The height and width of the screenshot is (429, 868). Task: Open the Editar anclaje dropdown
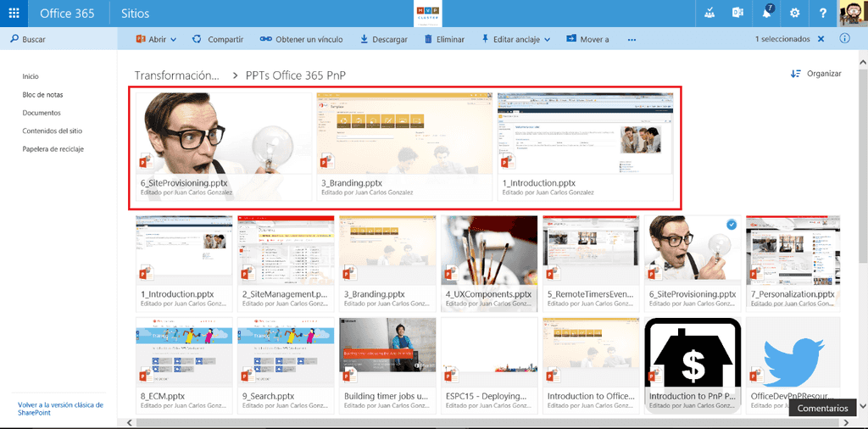[x=515, y=39]
